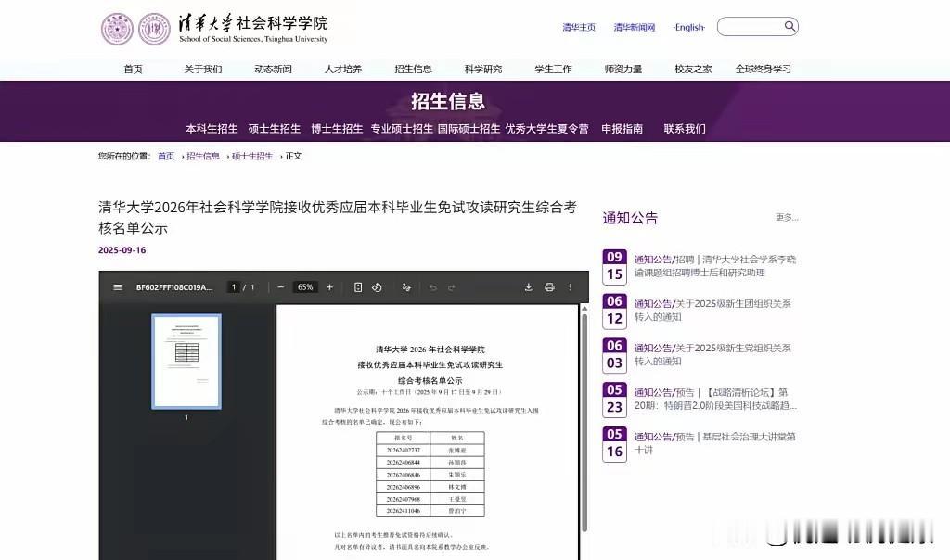950x560 pixels.
Task: Select 专业硕士招生 sub-navigation tab
Action: 402,128
